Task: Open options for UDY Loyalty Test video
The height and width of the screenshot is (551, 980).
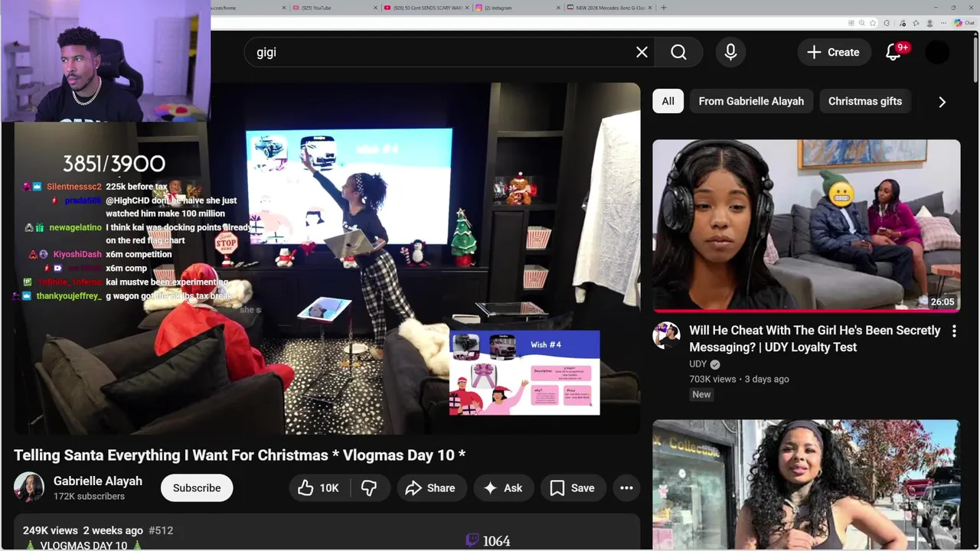Action: 954,331
